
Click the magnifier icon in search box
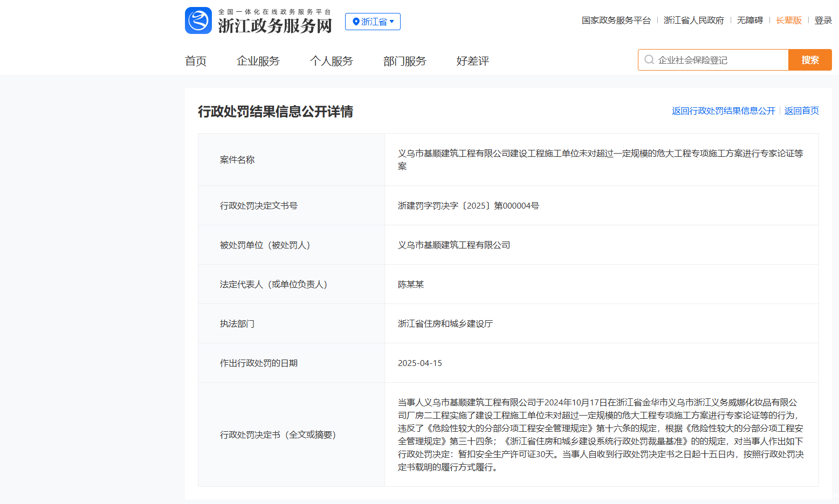[x=649, y=60]
